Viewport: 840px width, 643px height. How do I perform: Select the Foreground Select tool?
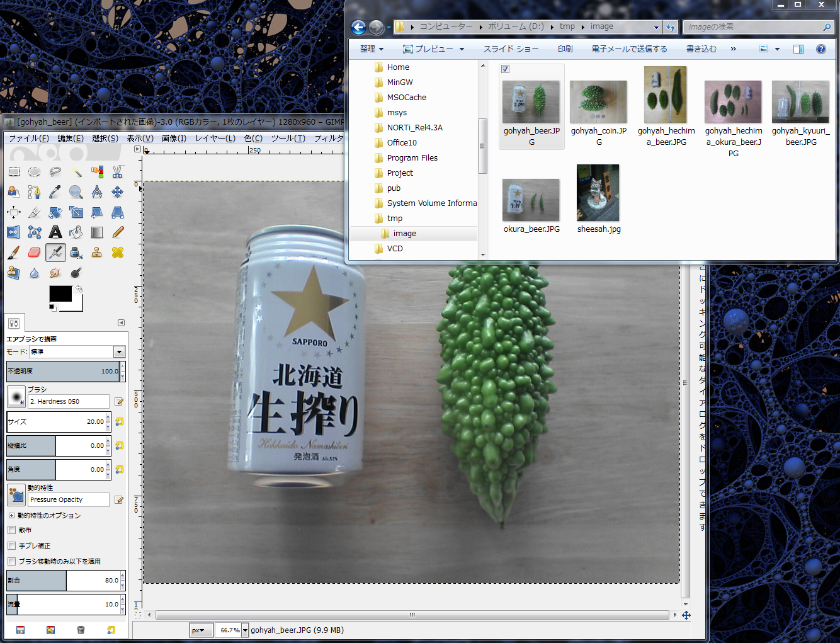(x=14, y=191)
